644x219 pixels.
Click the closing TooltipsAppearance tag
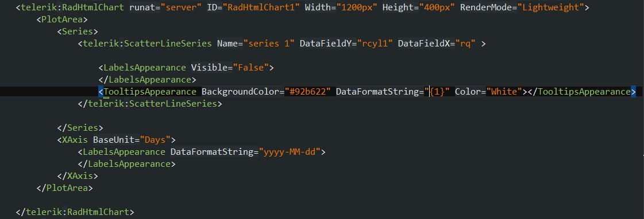pyautogui.click(x=581, y=92)
